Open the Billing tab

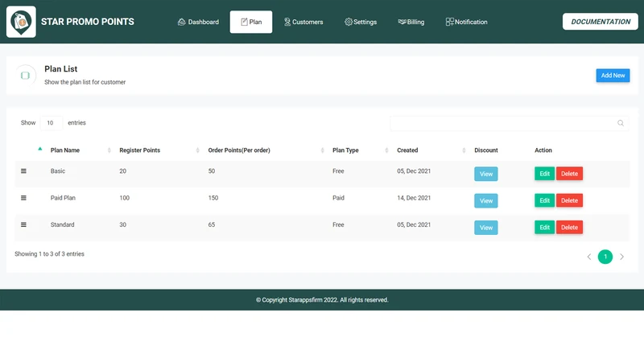point(411,23)
